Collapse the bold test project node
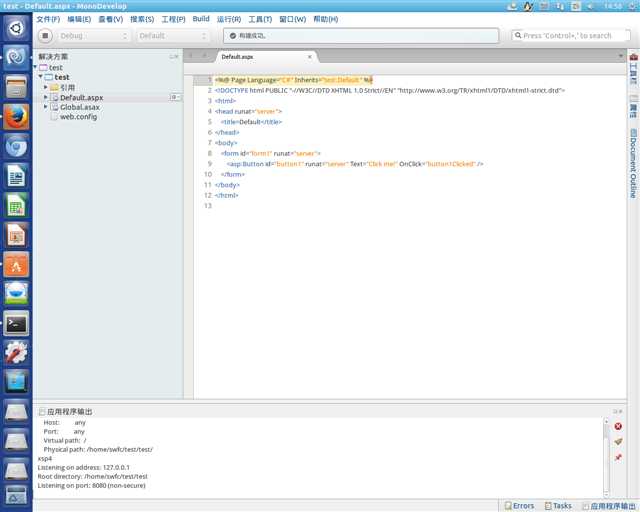The height and width of the screenshot is (512, 640). 41,76
